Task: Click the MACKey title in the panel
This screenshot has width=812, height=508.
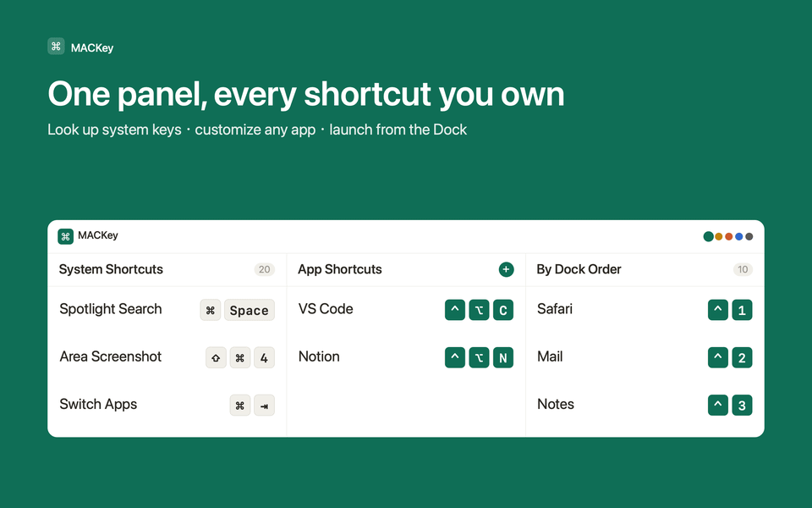Action: [x=98, y=236]
